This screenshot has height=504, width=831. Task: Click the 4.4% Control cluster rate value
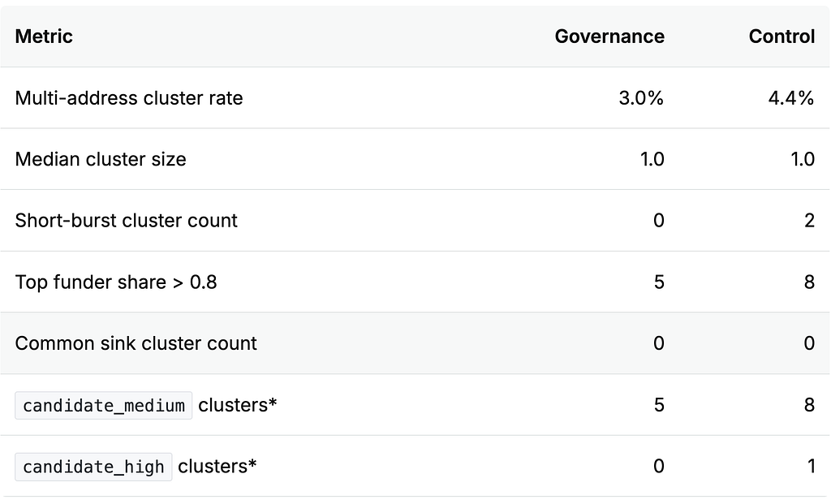[x=791, y=98]
